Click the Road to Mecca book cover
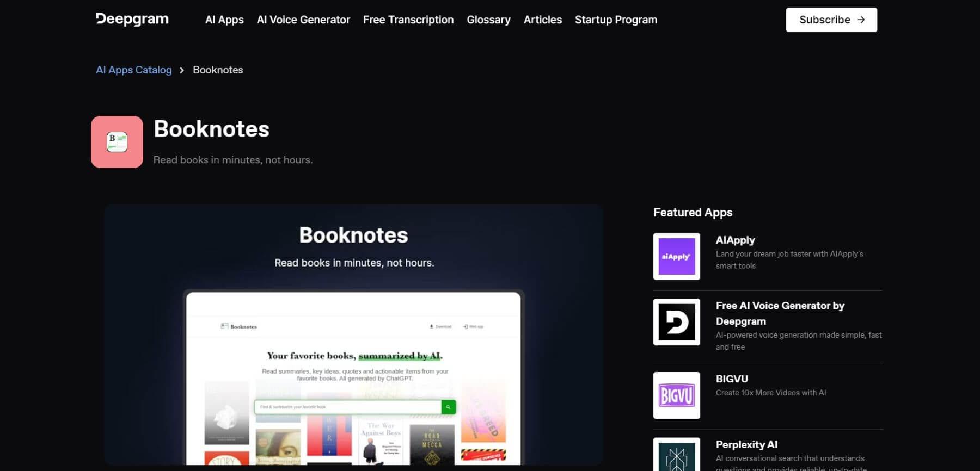 [432, 445]
